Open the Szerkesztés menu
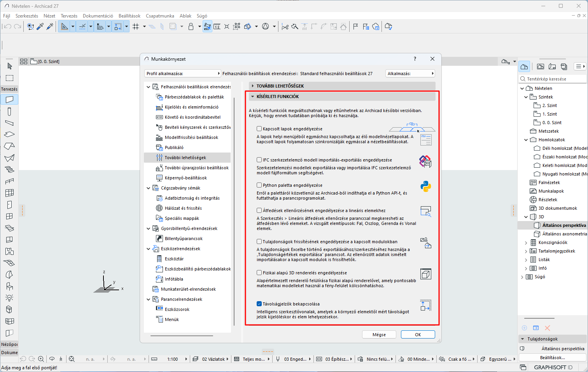588x372 pixels. pyautogui.click(x=27, y=16)
